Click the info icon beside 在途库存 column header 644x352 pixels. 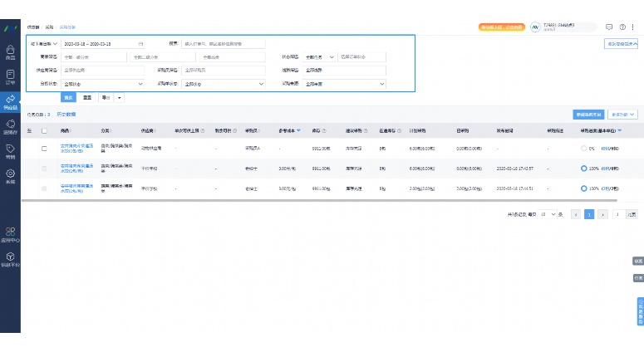tap(399, 131)
